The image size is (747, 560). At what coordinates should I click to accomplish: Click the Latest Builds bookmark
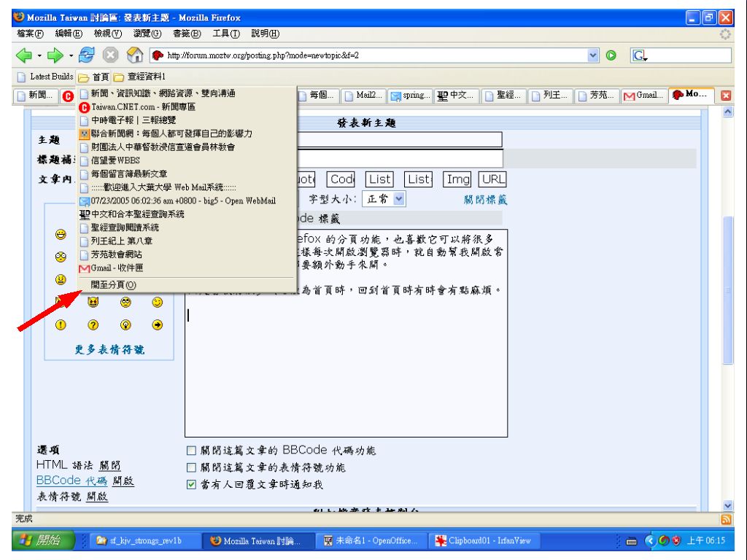pyautogui.click(x=45, y=77)
